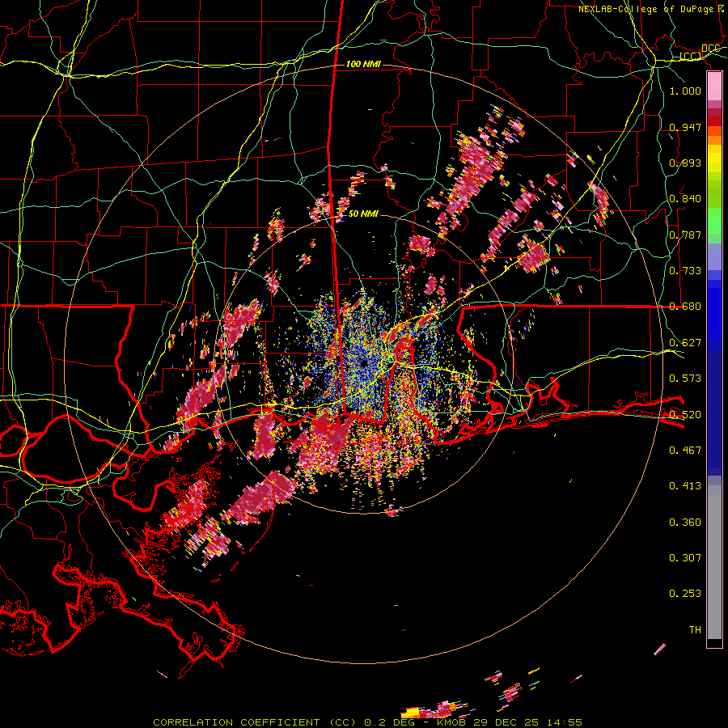Click the 0.840 scale value

point(685,199)
